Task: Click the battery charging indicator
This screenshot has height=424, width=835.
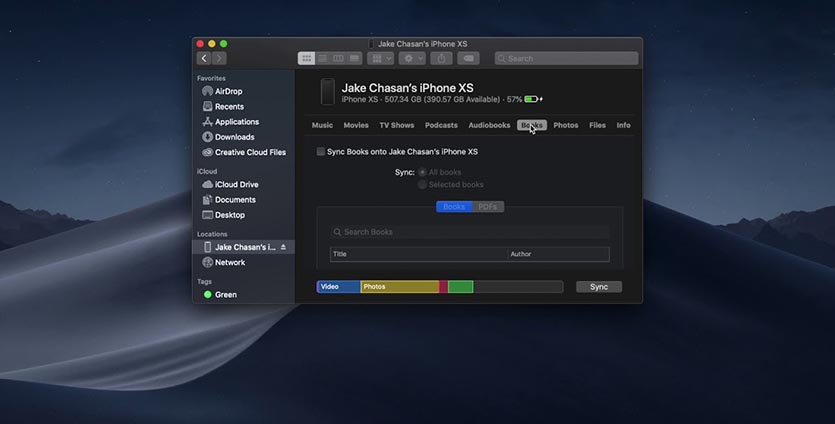Action: pos(533,99)
